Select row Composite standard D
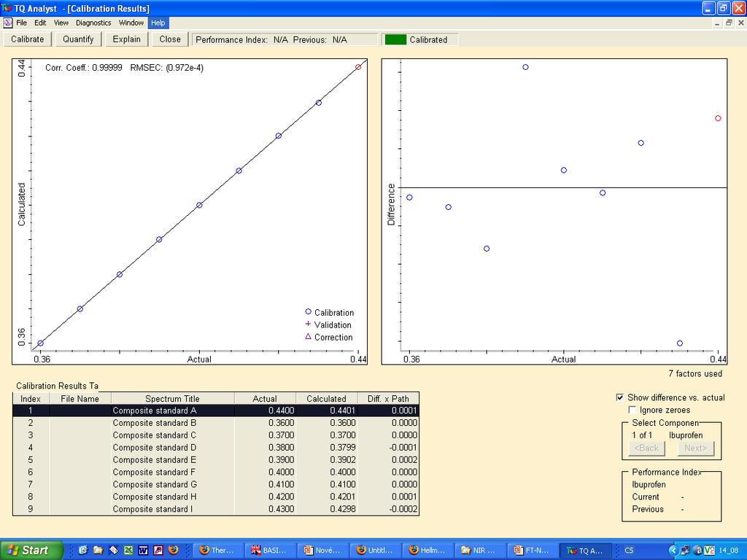Viewport: 747px width, 560px height. (216, 448)
